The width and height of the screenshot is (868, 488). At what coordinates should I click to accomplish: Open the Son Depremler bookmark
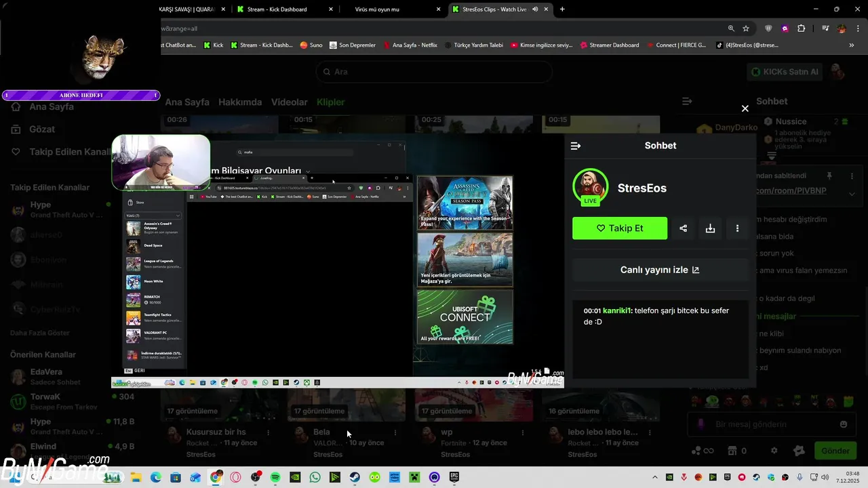353,45
